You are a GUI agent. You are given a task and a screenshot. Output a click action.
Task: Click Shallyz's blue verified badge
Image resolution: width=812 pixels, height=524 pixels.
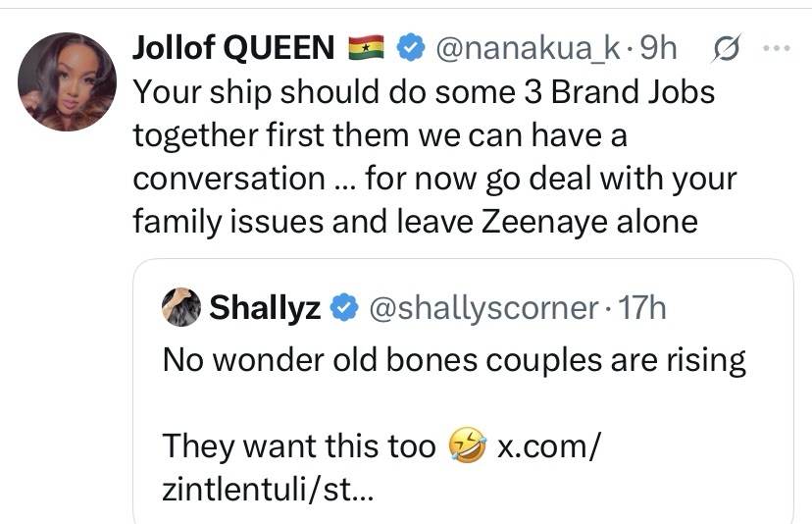click(344, 307)
